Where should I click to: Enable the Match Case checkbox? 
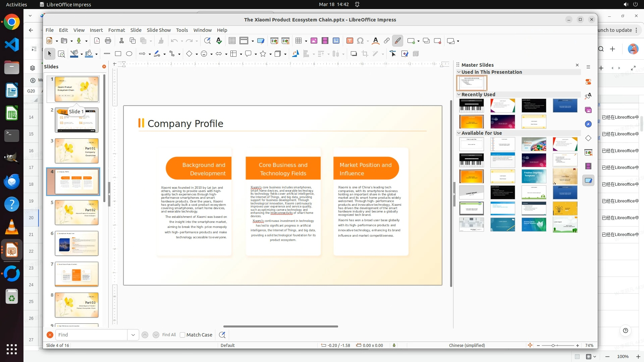[x=182, y=335]
